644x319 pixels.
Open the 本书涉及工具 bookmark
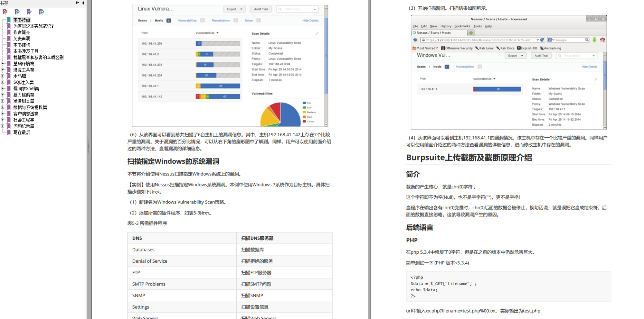[26, 51]
